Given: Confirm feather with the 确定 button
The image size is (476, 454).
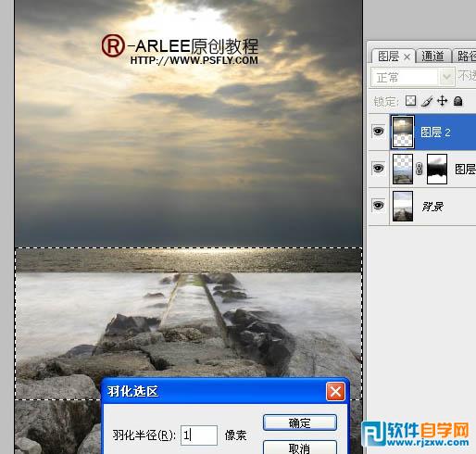Looking at the screenshot, I should coord(300,422).
